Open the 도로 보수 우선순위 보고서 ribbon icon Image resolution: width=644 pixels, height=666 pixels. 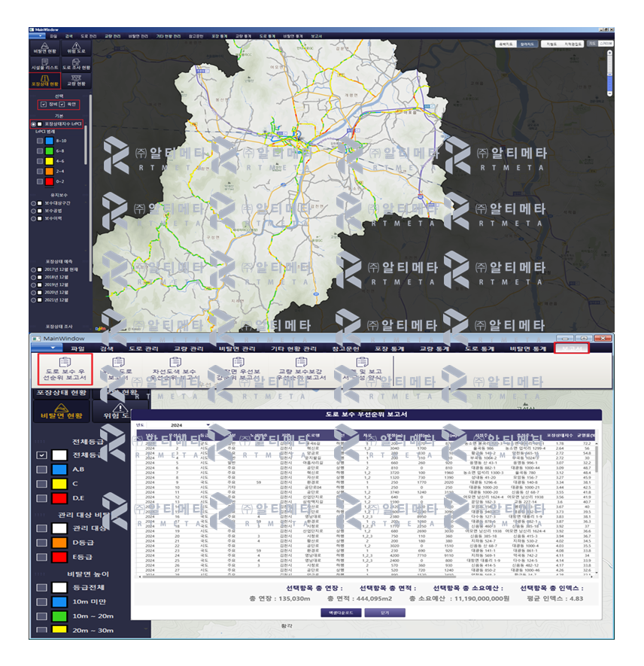click(x=64, y=369)
